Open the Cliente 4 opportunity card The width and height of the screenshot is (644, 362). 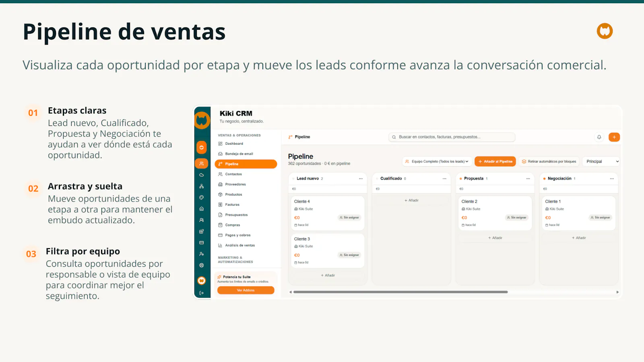coord(328,213)
